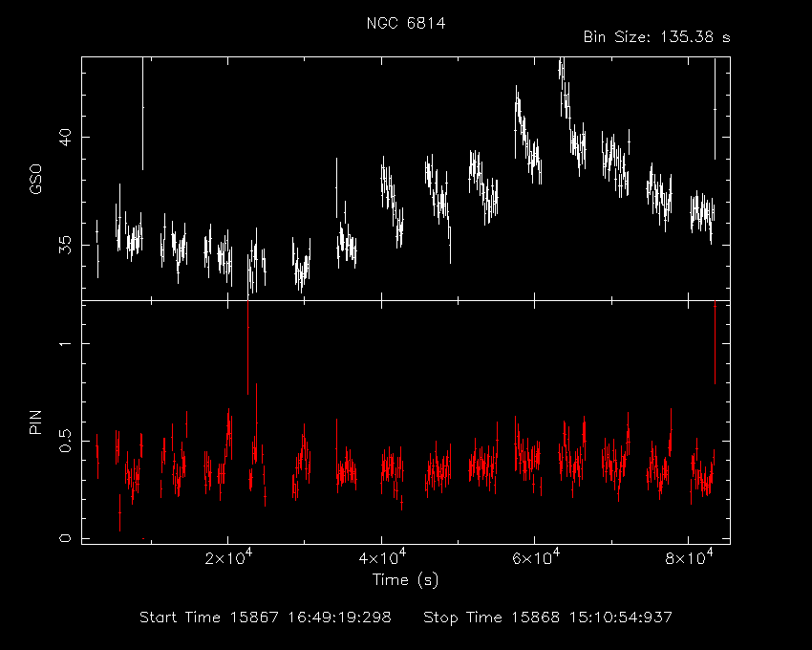Click the NGC 6814 plot title
The width and height of the screenshot is (812, 650).
(x=406, y=23)
